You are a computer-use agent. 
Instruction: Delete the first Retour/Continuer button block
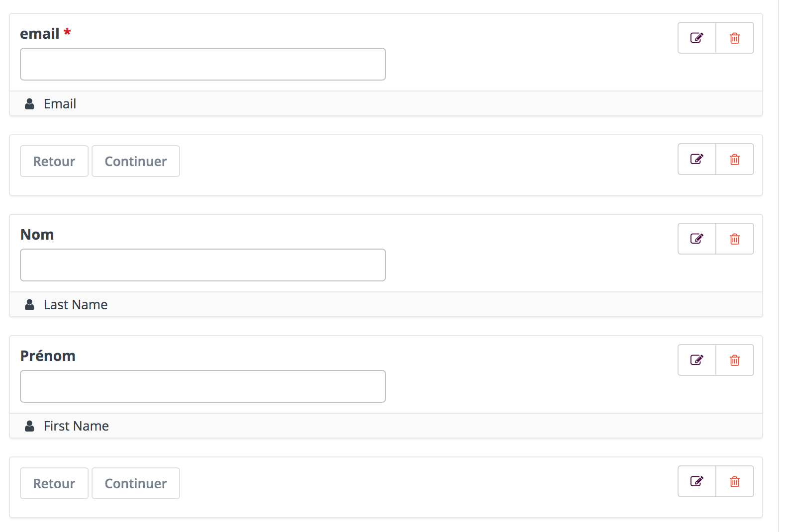tap(735, 159)
